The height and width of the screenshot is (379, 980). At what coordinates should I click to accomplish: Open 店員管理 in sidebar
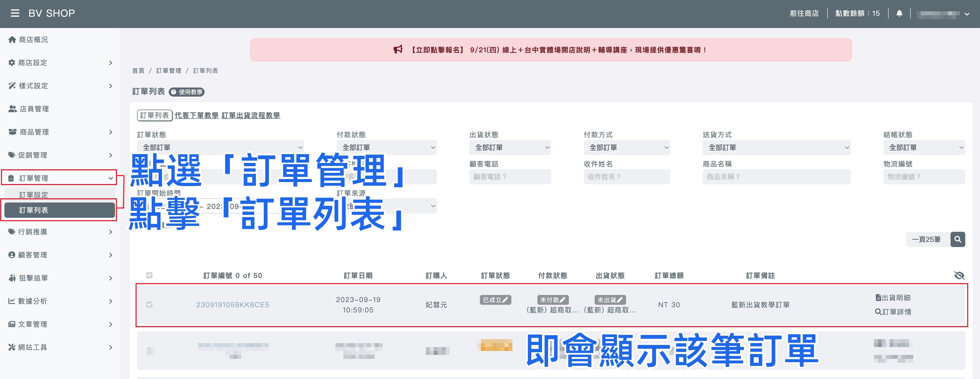(60, 109)
